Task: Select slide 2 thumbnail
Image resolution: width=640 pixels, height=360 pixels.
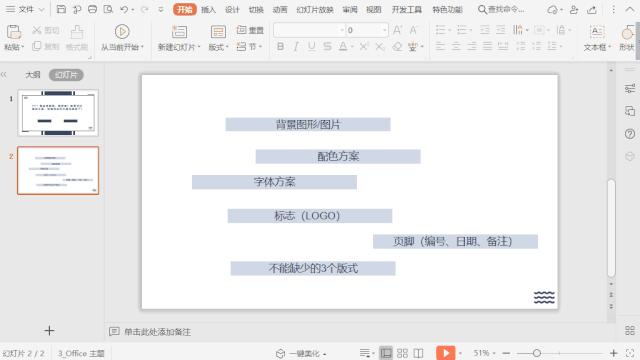Action: [x=58, y=171]
